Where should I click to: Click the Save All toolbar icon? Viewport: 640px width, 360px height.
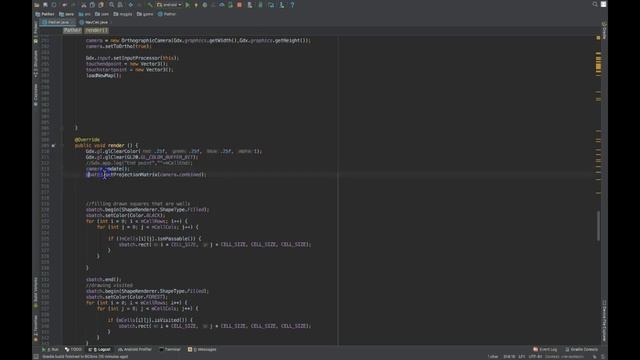coord(45,5)
